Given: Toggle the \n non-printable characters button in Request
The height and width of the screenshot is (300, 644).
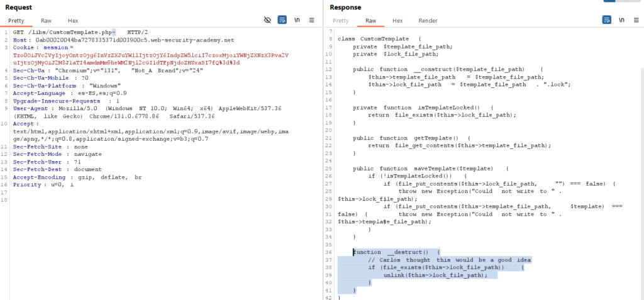Looking at the screenshot, I should tap(297, 20).
